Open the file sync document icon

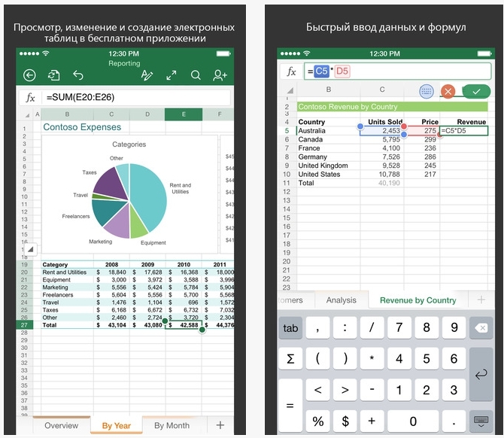[x=53, y=75]
